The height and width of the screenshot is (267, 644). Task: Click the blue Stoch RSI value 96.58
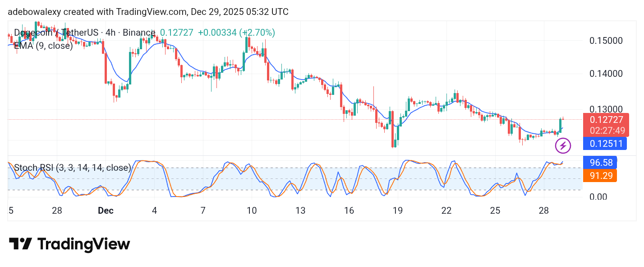coord(600,162)
